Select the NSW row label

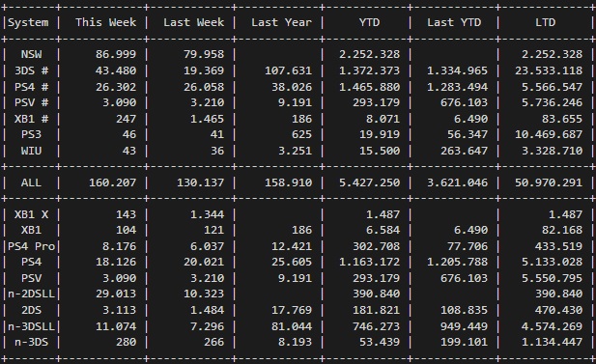pos(31,54)
